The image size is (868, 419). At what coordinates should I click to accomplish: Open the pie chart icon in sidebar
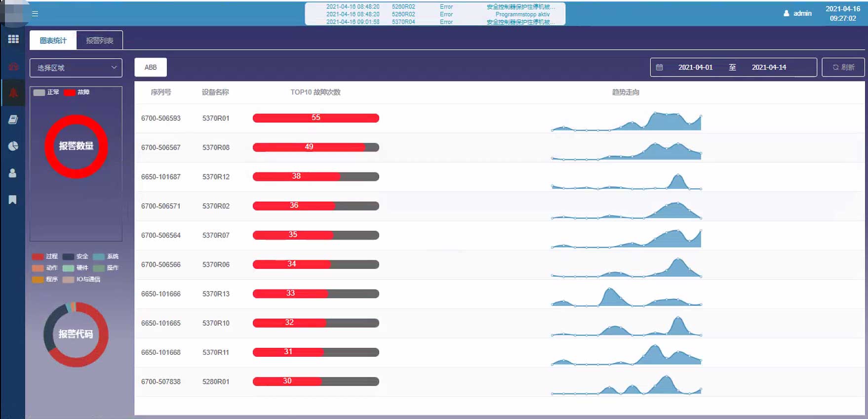click(13, 146)
